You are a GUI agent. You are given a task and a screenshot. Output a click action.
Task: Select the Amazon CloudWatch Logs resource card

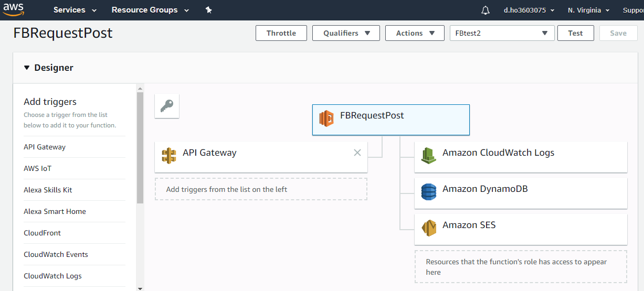point(521,157)
